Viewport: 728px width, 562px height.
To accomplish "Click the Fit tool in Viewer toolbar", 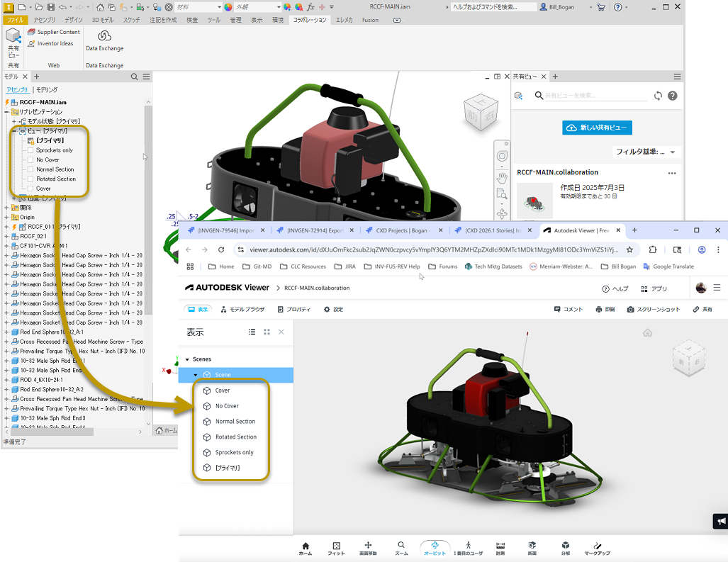I will pos(336,548).
